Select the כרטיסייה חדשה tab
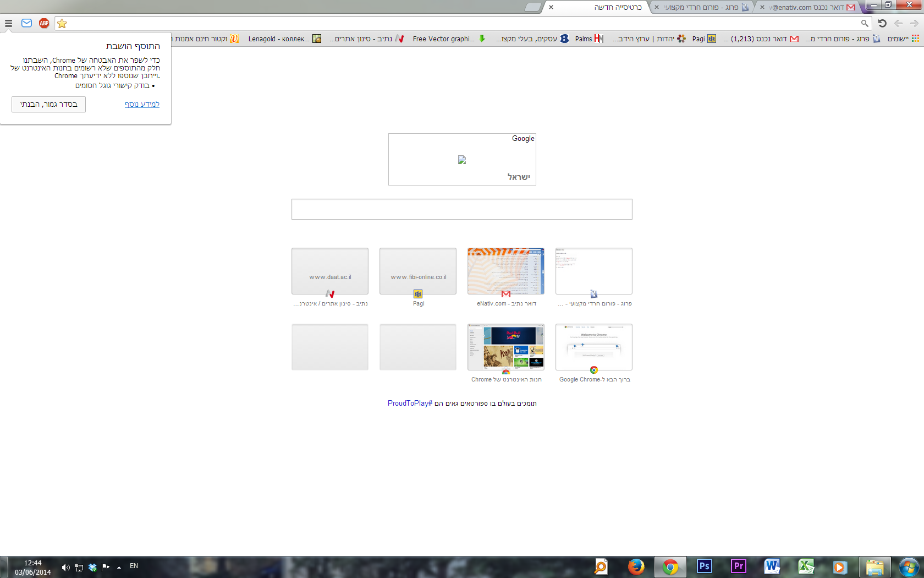Viewport: 924px width, 578px height. (597, 8)
